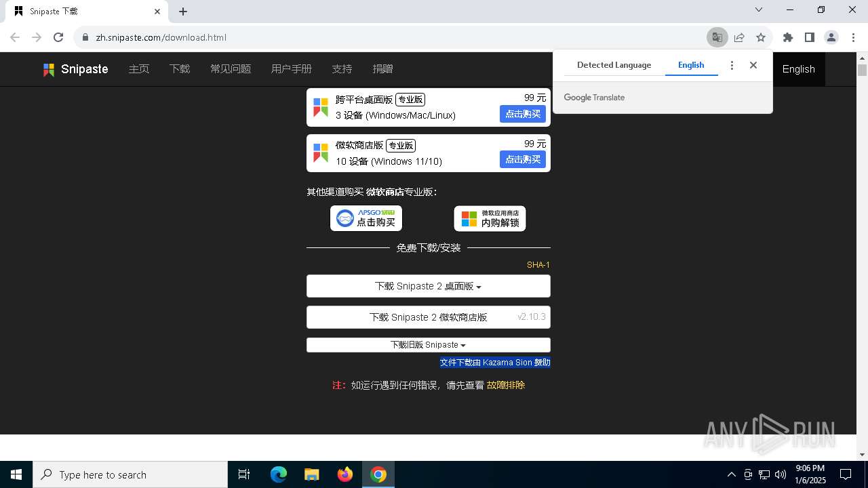
Task: Buy the 微软商店版 professional edition
Action: (x=523, y=159)
